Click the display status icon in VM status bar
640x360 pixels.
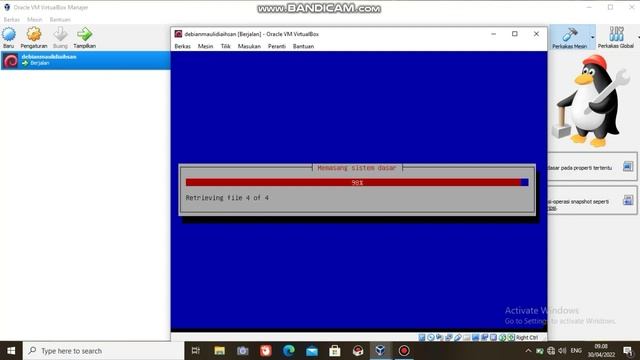coord(476,338)
